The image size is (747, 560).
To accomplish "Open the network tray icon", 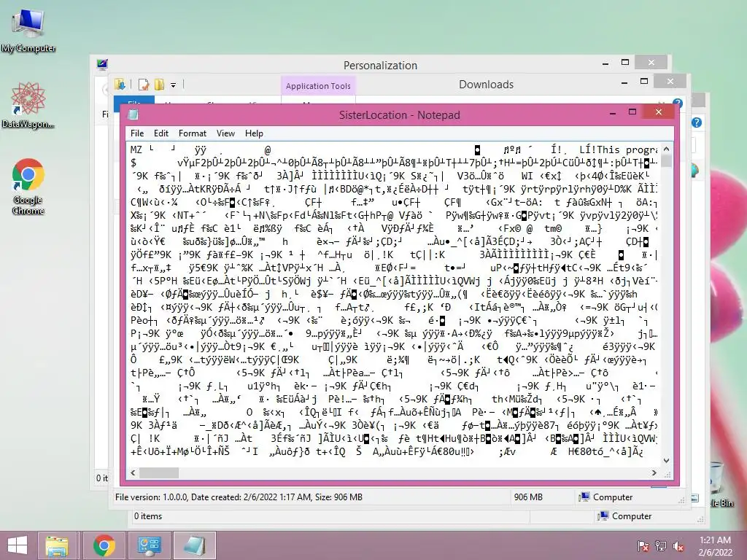I will (661, 545).
